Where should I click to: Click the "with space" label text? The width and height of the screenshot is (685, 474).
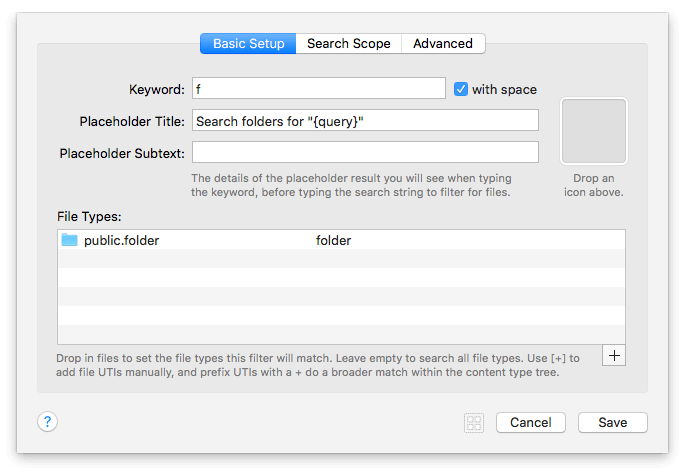(x=504, y=89)
